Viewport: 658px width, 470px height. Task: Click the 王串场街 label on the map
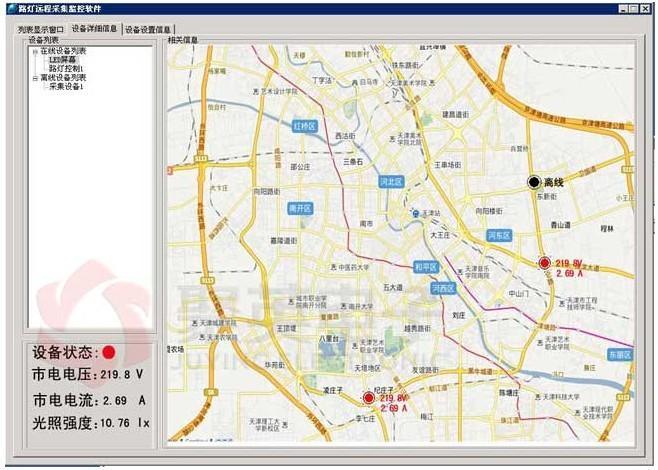click(448, 165)
